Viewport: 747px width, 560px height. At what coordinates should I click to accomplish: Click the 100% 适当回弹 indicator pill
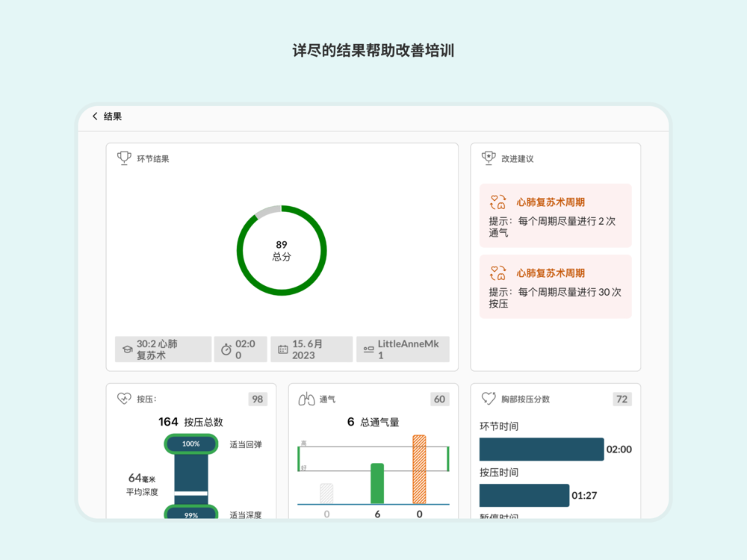[191, 444]
